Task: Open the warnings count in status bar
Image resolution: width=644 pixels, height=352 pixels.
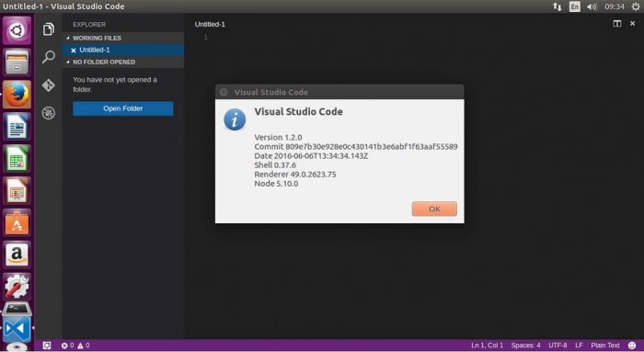Action: tap(84, 346)
